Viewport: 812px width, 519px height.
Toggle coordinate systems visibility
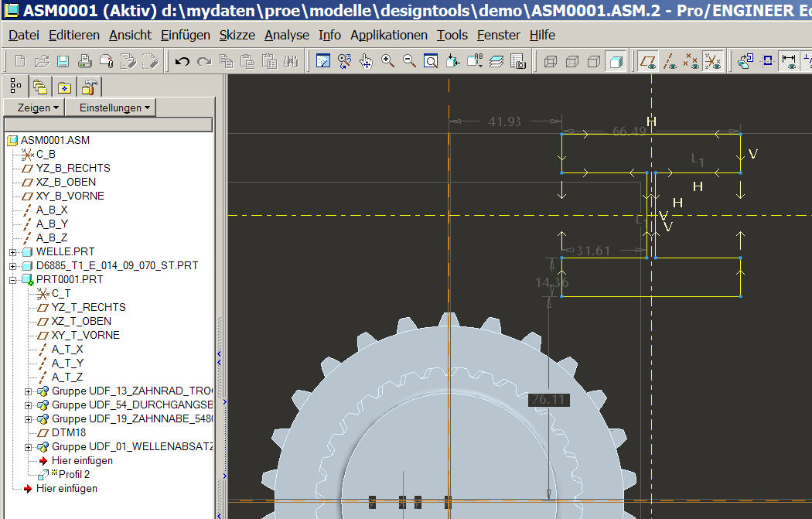click(712, 62)
